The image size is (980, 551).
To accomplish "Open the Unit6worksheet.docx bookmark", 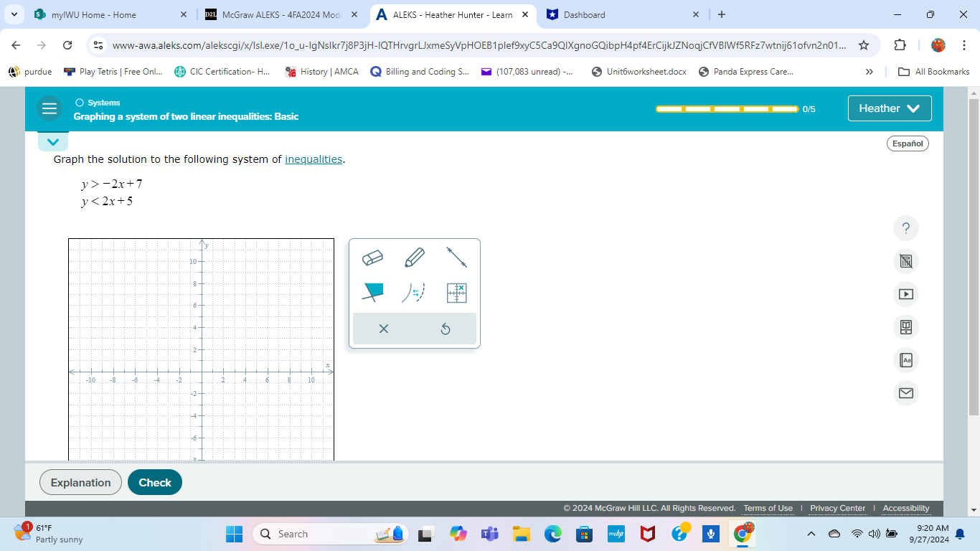I will click(639, 72).
